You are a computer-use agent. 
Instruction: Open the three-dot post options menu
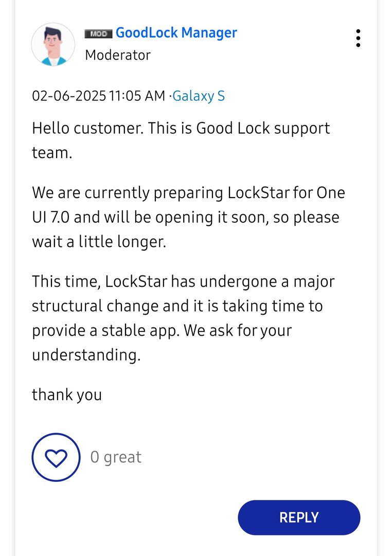click(358, 39)
